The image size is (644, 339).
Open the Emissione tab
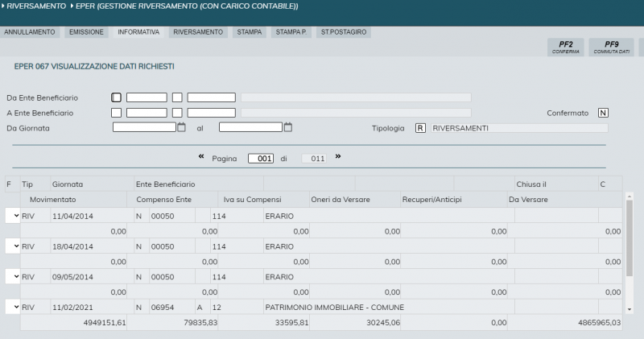85,32
